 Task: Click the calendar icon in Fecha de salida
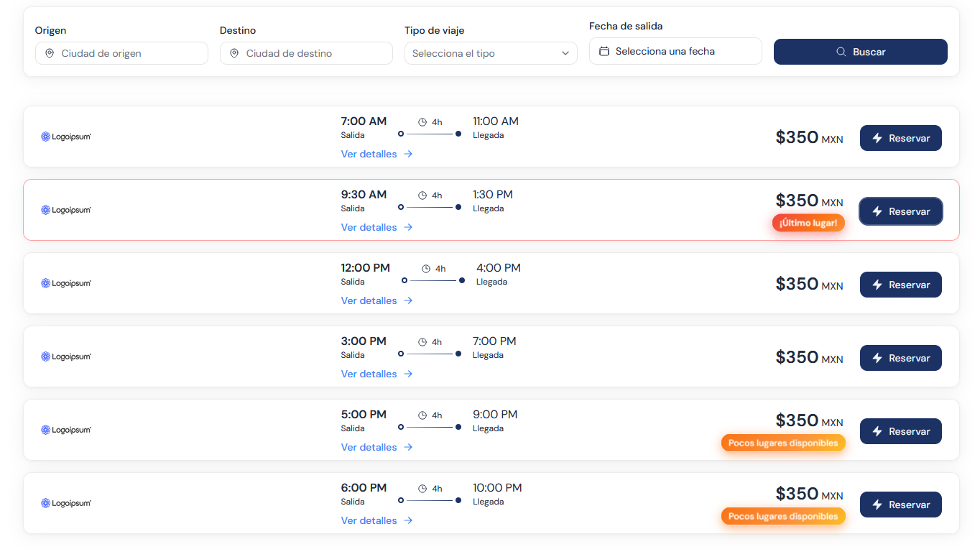(x=604, y=51)
